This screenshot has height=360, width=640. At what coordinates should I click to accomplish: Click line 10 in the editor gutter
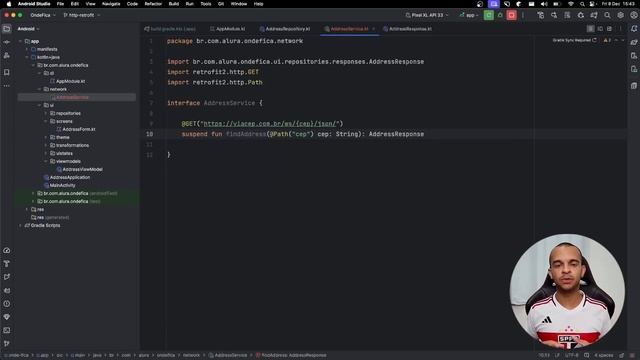pyautogui.click(x=150, y=134)
